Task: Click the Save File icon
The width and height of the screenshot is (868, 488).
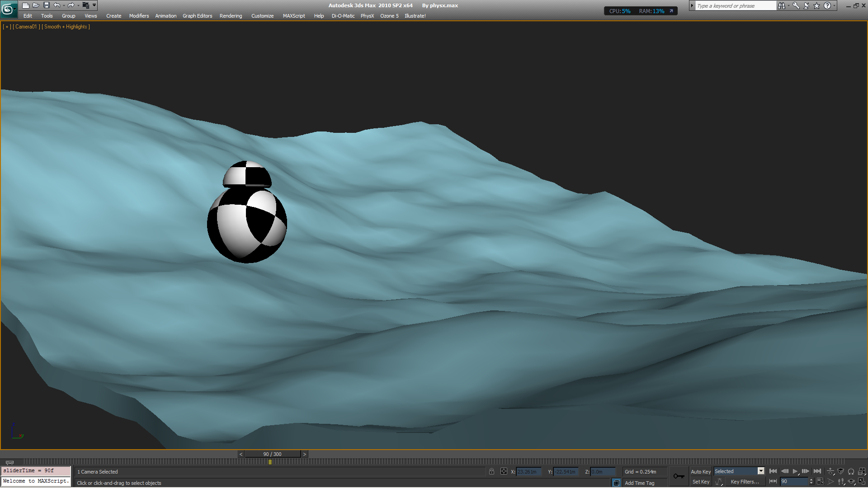Action: tap(46, 5)
